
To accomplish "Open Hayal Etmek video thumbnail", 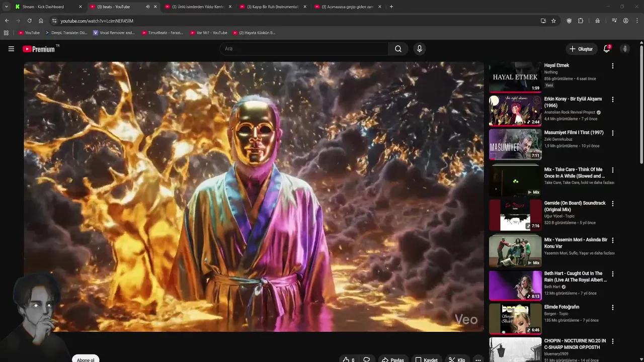I will (515, 77).
